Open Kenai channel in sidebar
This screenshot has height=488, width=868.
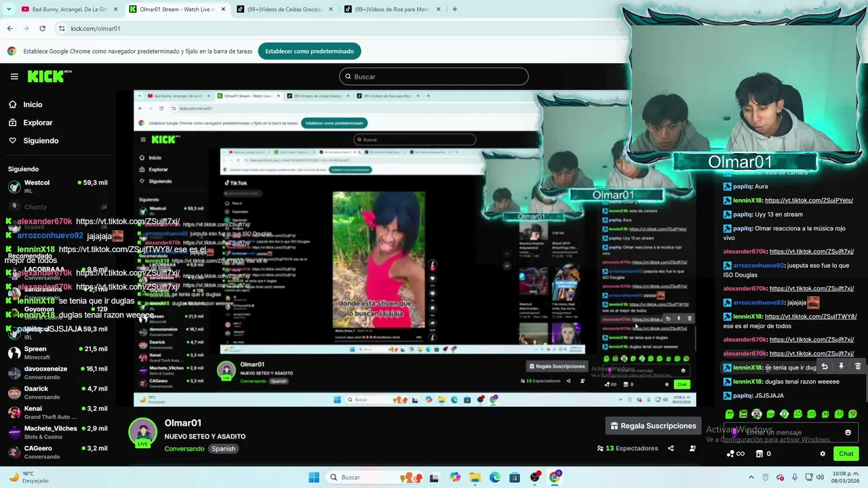point(58,412)
